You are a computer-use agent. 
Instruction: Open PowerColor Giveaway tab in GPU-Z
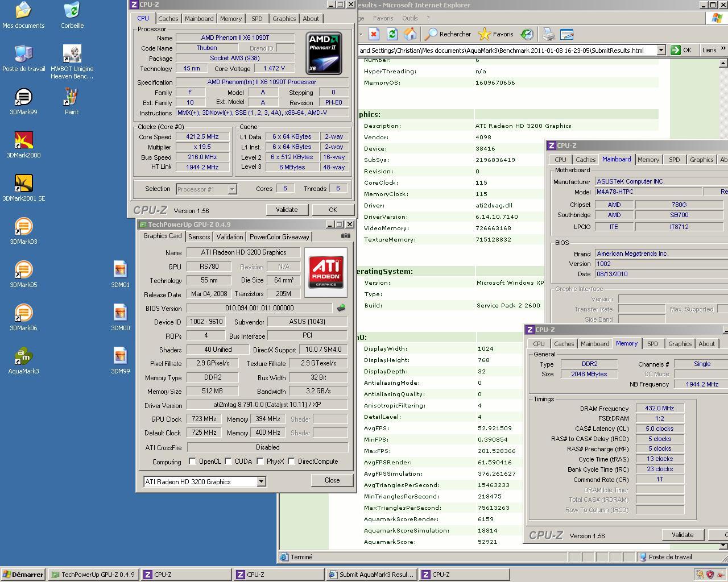pos(279,237)
